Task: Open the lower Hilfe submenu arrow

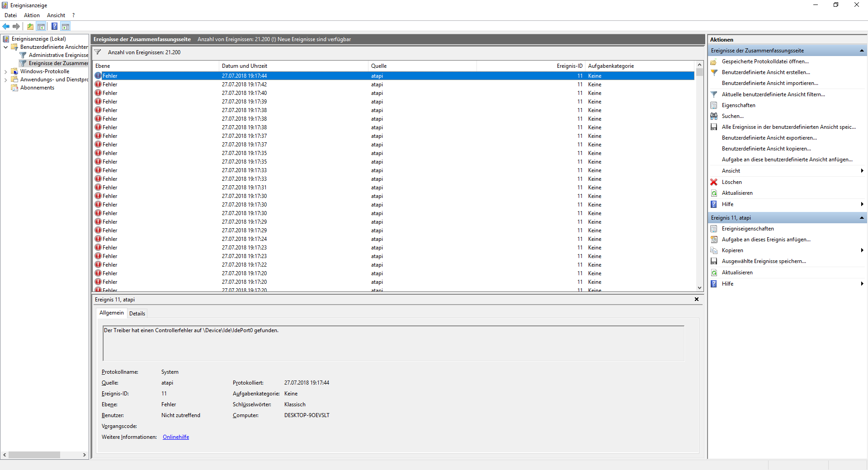Action: click(x=862, y=284)
